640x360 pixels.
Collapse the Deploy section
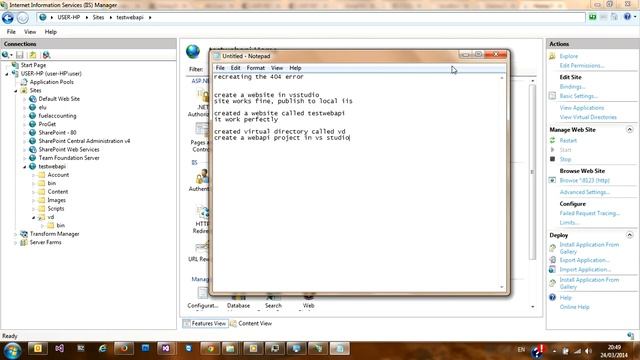point(629,235)
